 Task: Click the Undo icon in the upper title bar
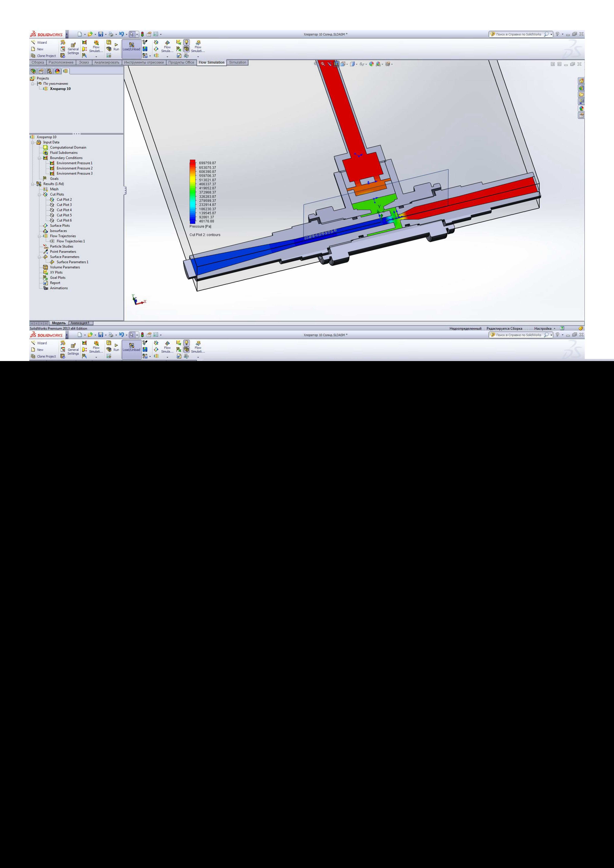[x=121, y=34]
